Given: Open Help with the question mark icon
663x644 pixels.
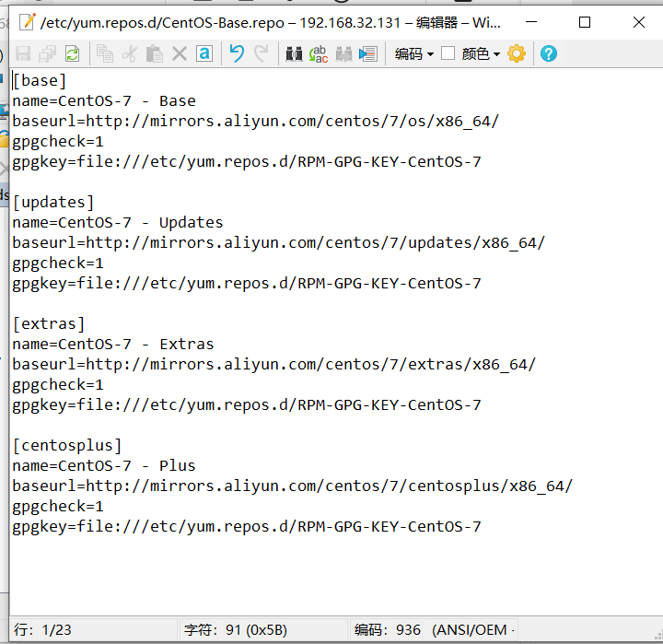Looking at the screenshot, I should click(x=549, y=54).
